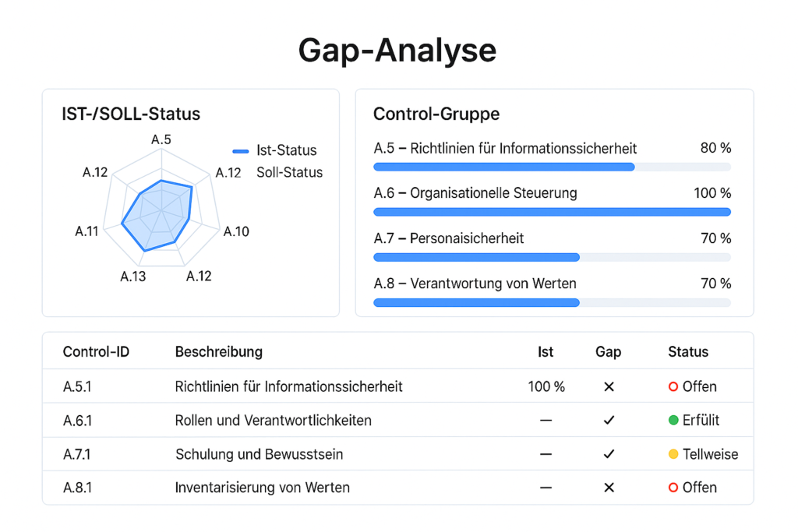Click the red status circle in row A.8.1
Viewport: 798px width, 532px height.
[673, 488]
